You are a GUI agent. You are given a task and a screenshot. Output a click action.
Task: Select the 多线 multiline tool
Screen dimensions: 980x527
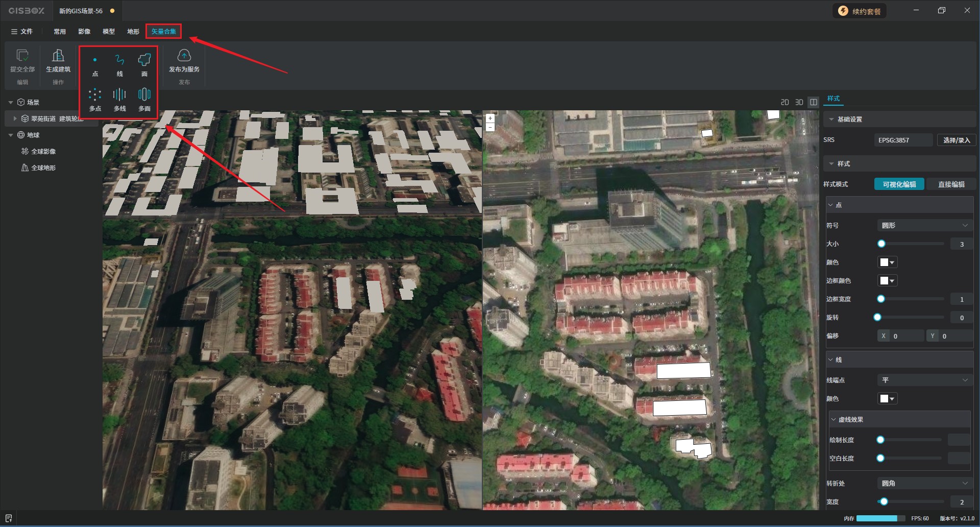pos(119,100)
